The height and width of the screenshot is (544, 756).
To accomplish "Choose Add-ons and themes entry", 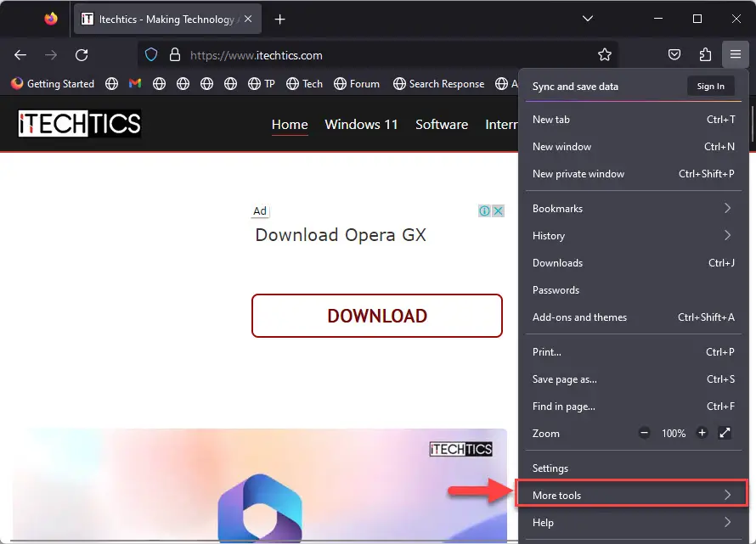I will point(634,317).
